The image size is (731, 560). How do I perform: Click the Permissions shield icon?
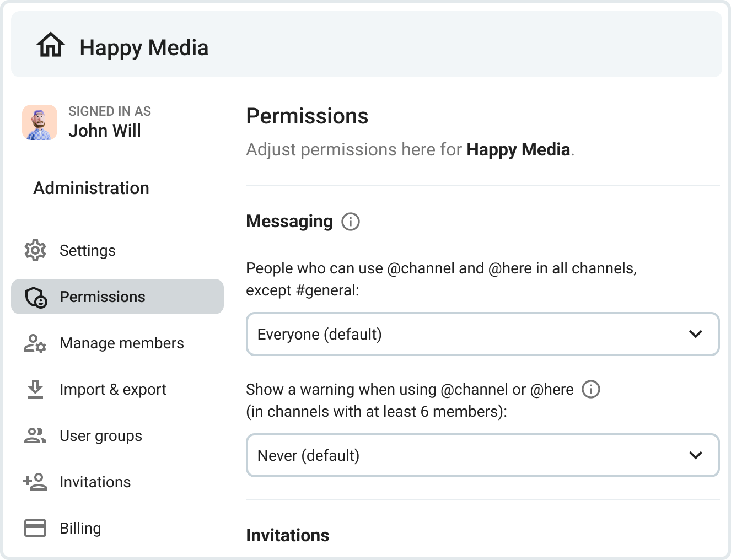[x=36, y=297]
